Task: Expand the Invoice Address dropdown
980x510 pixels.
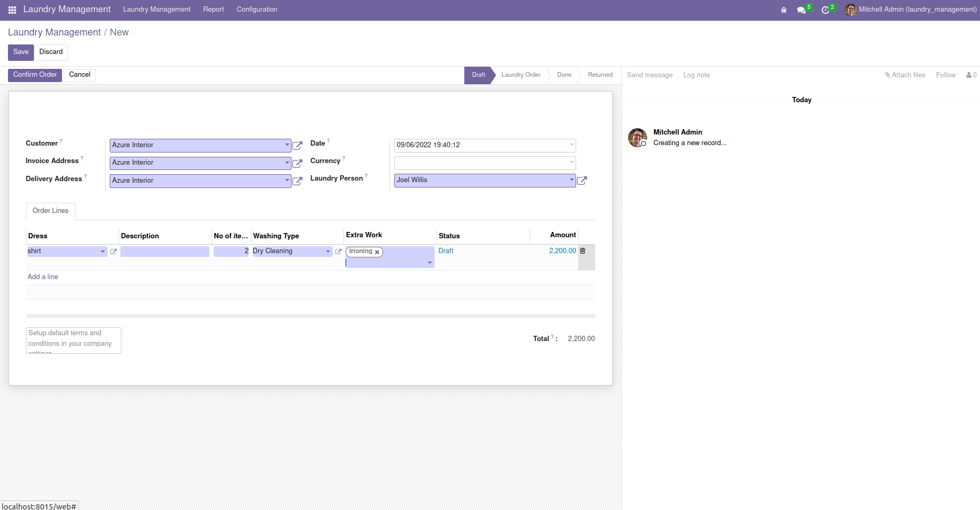Action: pyautogui.click(x=287, y=163)
